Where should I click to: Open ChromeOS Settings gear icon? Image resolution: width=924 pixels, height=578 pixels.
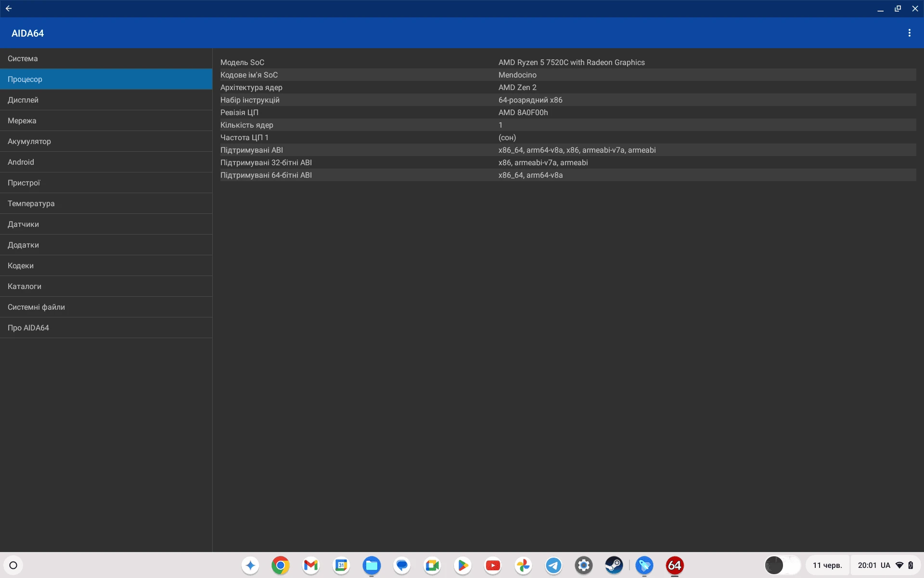[584, 565]
